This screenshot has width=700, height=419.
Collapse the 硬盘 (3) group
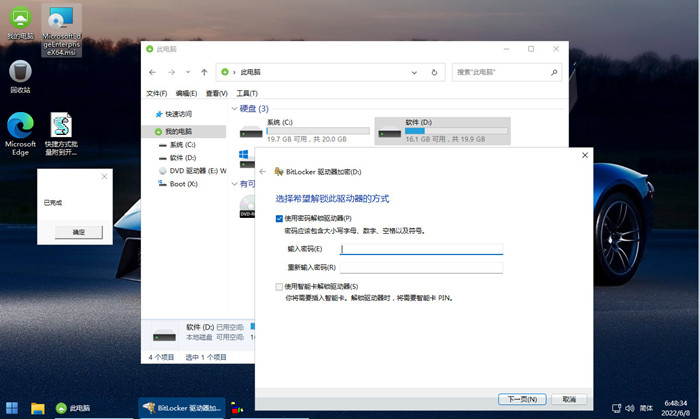click(235, 108)
